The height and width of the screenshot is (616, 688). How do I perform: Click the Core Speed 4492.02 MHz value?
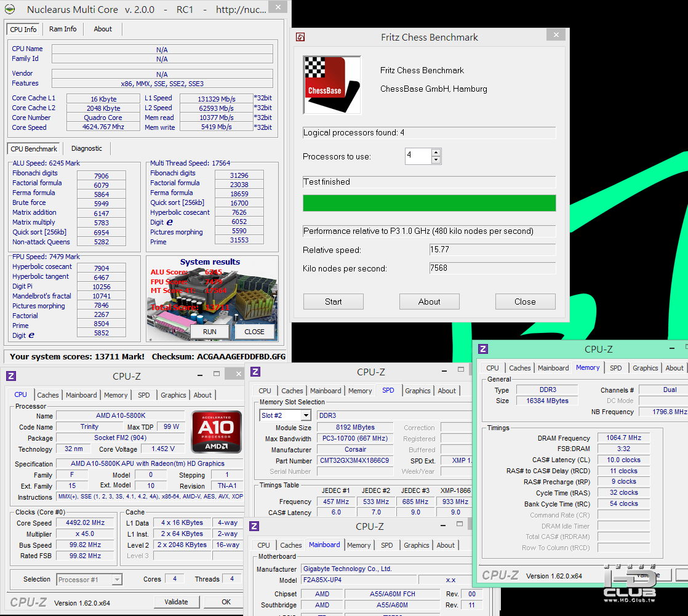[86, 523]
